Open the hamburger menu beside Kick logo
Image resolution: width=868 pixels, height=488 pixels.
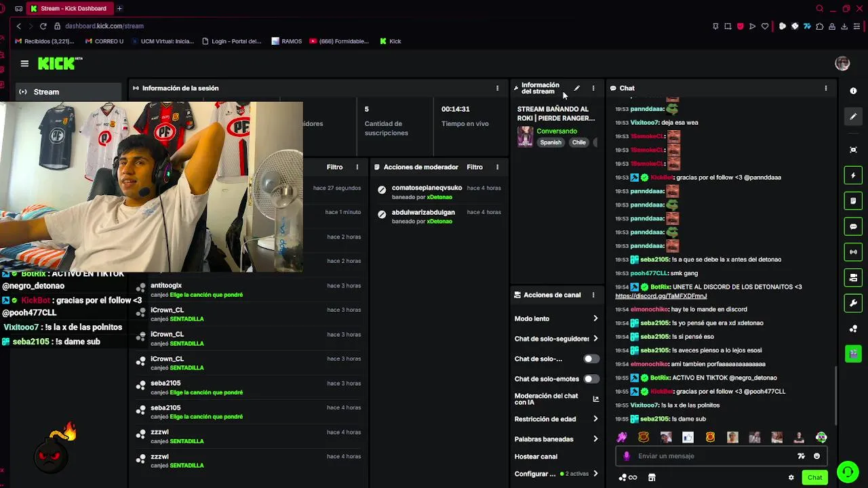tap(24, 64)
